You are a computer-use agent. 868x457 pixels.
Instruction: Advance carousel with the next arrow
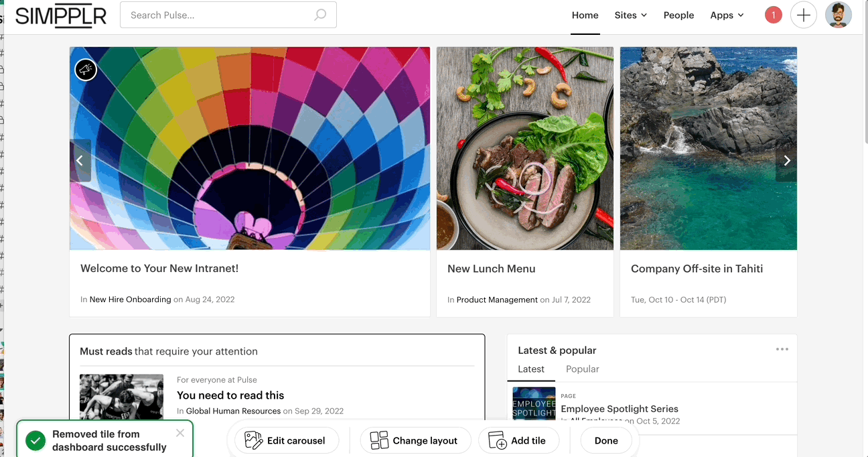[786, 160]
